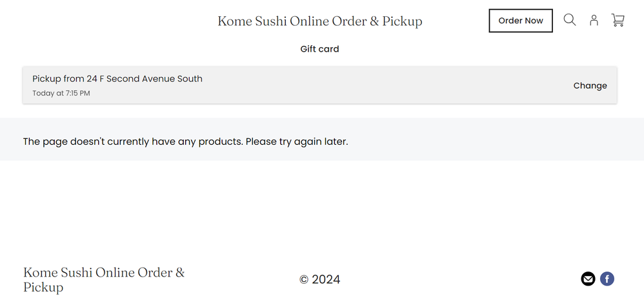Click the Kome Sushi footer title
The image size is (644, 307).
click(x=103, y=279)
